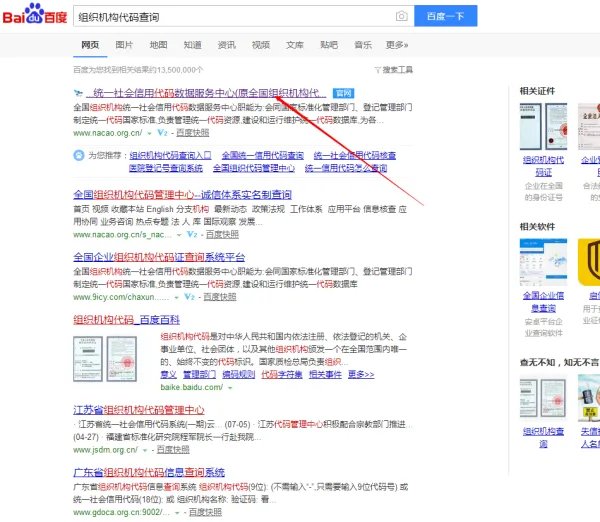The image size is (600, 522).
Task: Click first certificate thumbnail in 百度百科 result
Action: [88, 359]
